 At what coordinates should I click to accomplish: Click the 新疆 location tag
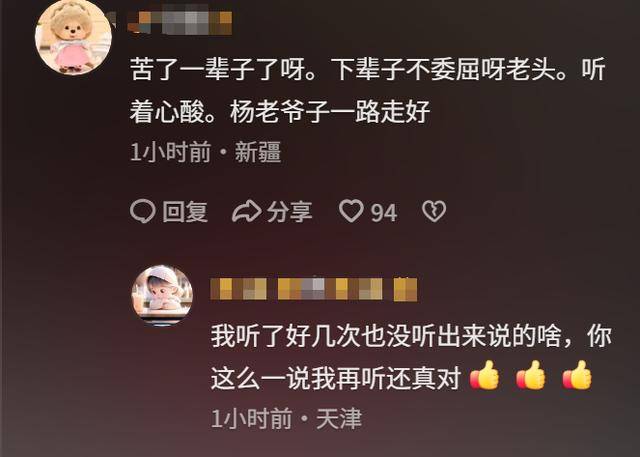coord(258,152)
